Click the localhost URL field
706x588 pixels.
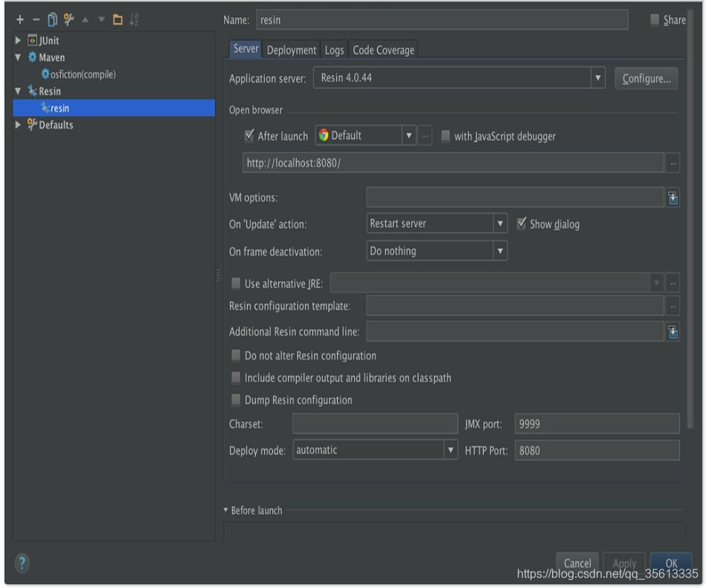tap(453, 162)
